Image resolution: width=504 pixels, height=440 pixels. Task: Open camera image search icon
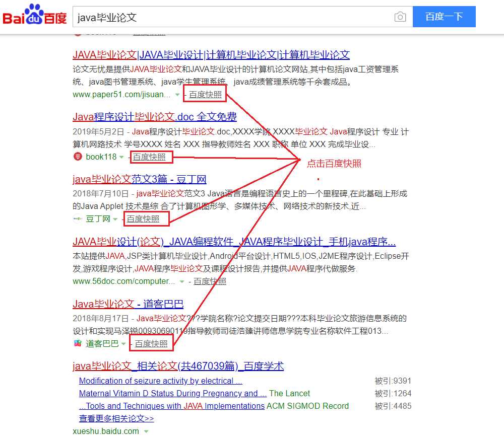tap(400, 17)
